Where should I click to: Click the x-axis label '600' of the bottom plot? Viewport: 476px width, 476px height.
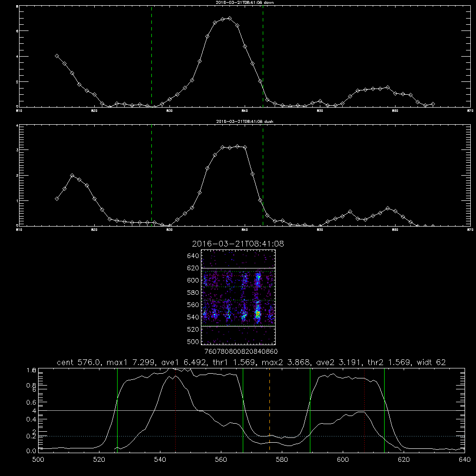pos(343,460)
